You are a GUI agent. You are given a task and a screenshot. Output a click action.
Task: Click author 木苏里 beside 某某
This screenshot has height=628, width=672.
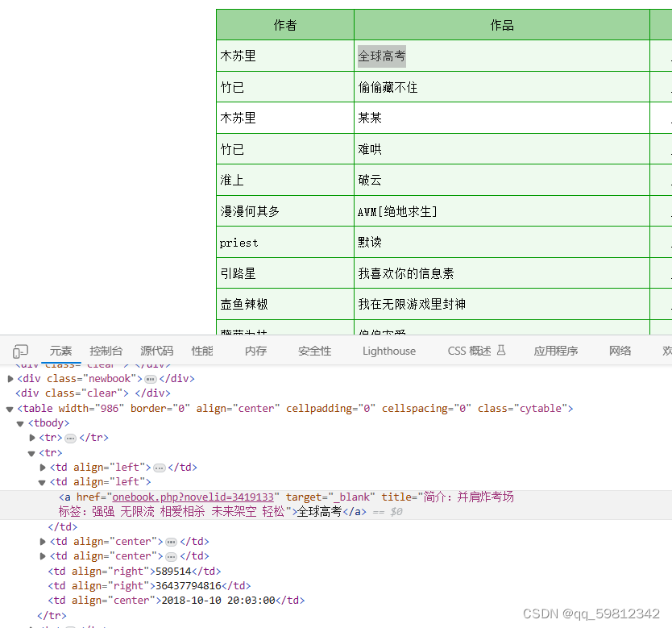tap(238, 118)
